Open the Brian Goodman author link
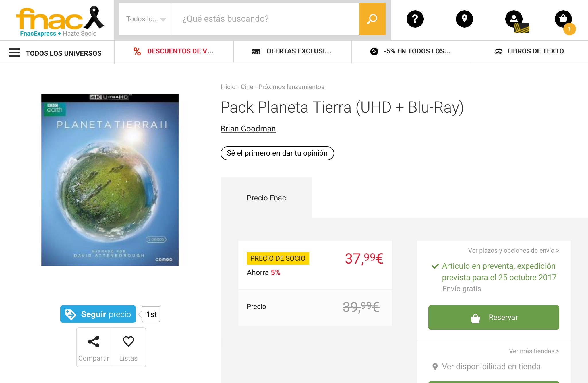 [x=248, y=129]
